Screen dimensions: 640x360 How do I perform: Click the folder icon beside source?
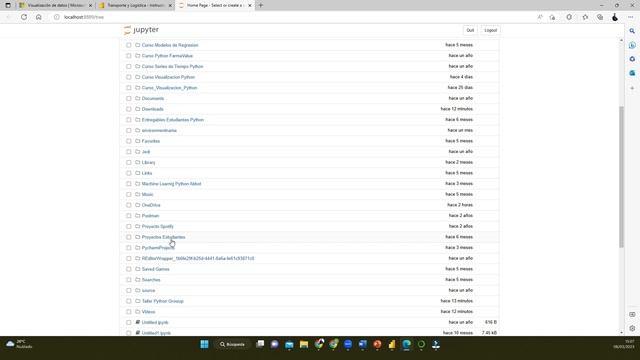(138, 290)
